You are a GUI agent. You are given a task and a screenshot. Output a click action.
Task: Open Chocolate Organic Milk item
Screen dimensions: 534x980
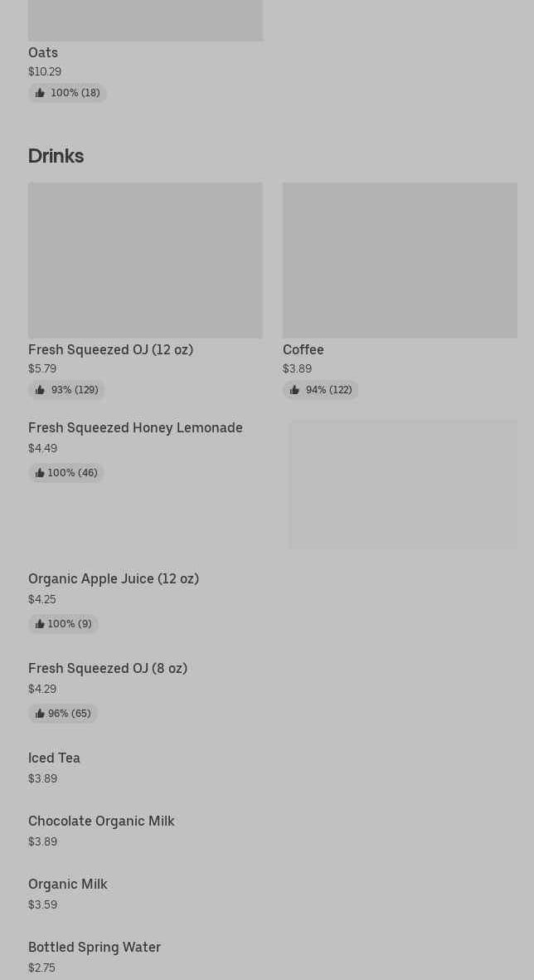tap(101, 821)
